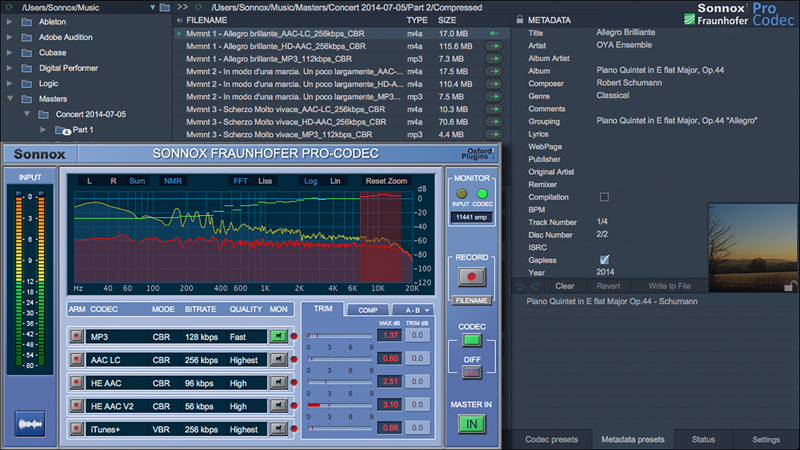
Task: Open the A-B tab dropdown
Action: click(x=413, y=310)
